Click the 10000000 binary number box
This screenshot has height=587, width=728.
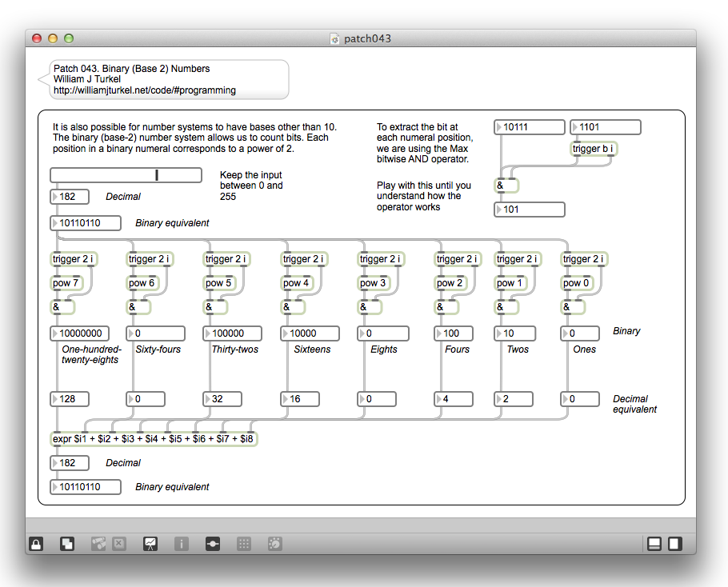tap(82, 333)
